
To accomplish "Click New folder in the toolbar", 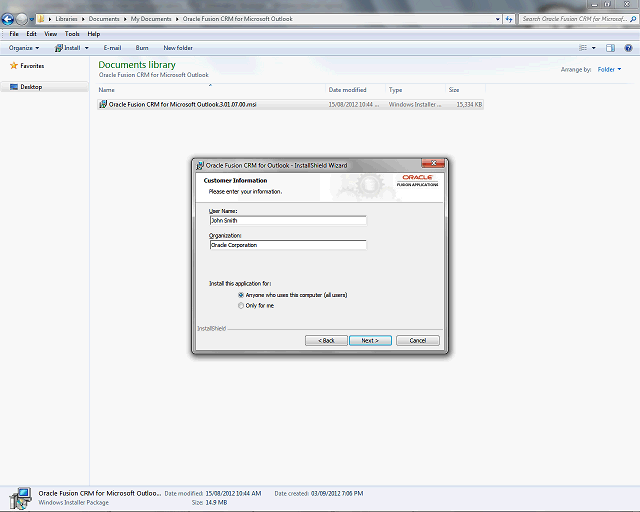I will (178, 48).
